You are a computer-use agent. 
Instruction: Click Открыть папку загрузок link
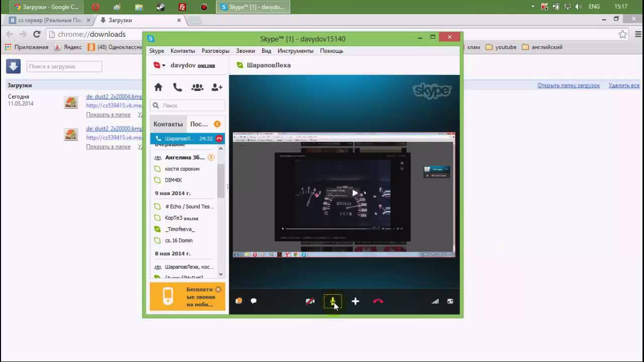click(569, 85)
